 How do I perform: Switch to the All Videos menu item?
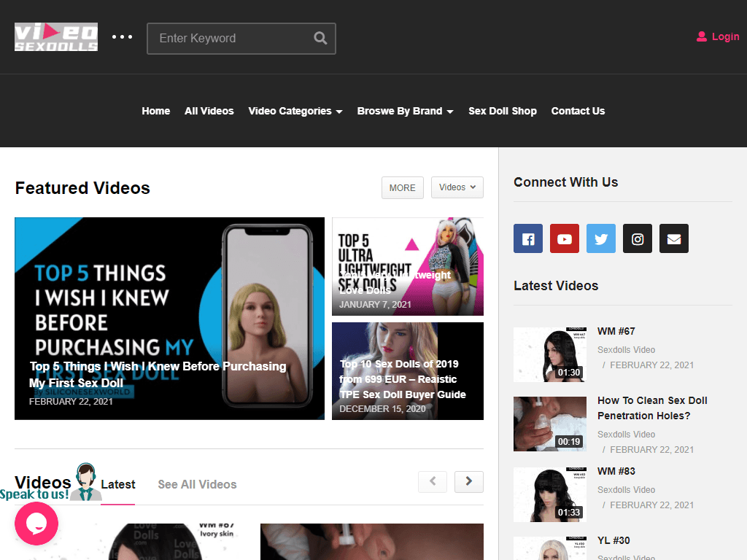(x=209, y=111)
